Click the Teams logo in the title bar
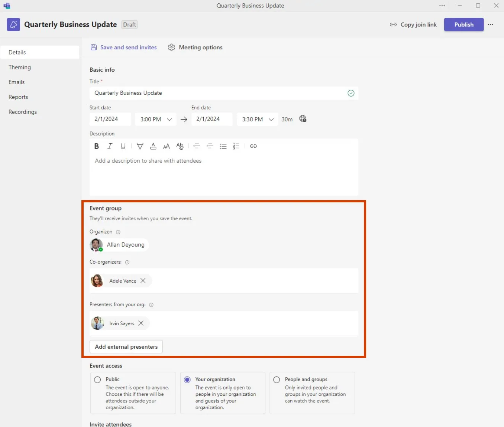The image size is (504, 427). click(7, 6)
